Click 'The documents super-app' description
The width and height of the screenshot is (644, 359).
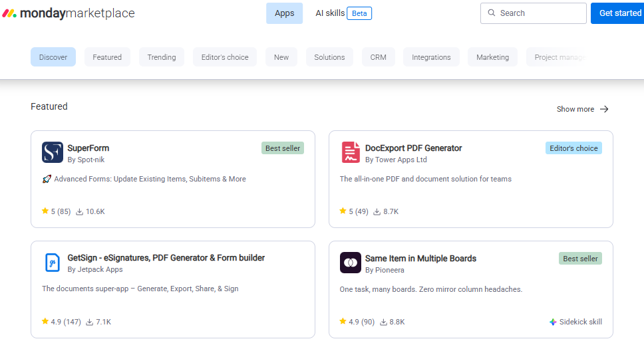pos(140,289)
